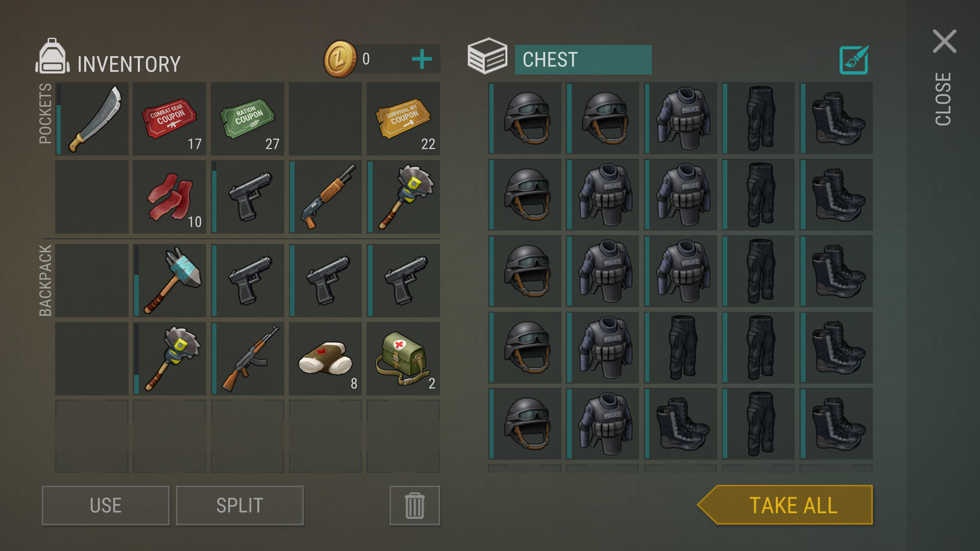This screenshot has width=980, height=551.
Task: Click the USE button
Action: click(106, 506)
